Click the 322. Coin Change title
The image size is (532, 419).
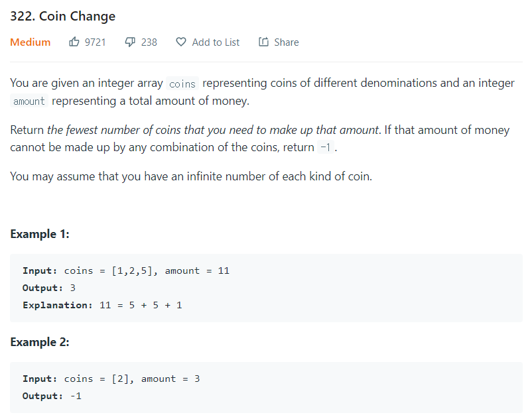click(63, 16)
